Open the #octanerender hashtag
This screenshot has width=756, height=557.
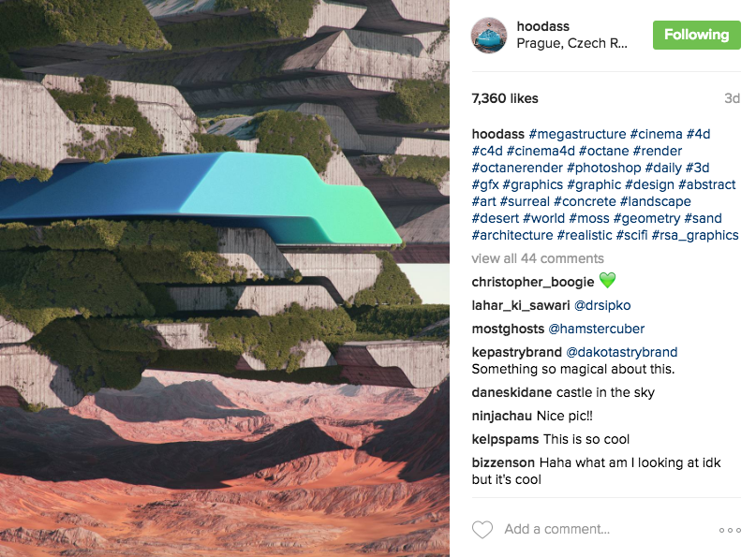pyautogui.click(x=517, y=168)
